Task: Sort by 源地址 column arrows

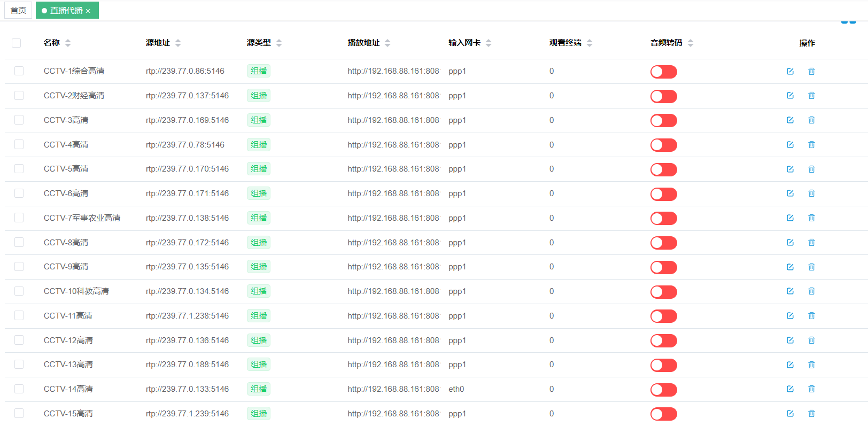Action: point(178,43)
